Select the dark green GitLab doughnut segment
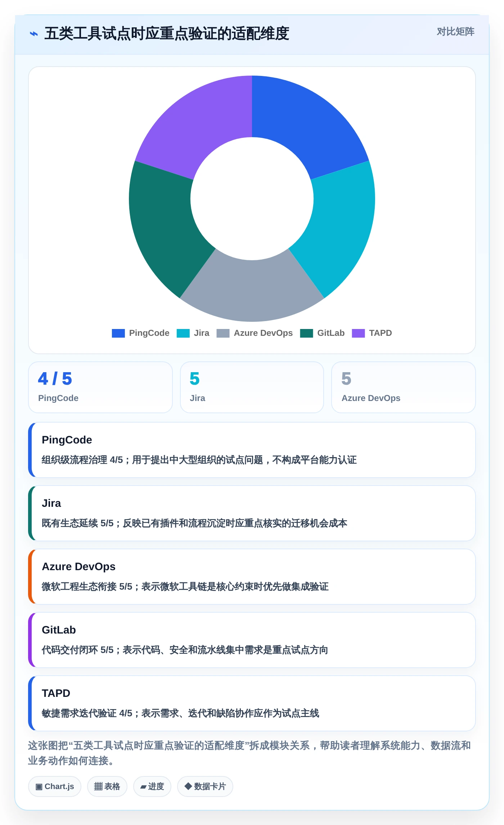The height and width of the screenshot is (825, 504). (164, 227)
